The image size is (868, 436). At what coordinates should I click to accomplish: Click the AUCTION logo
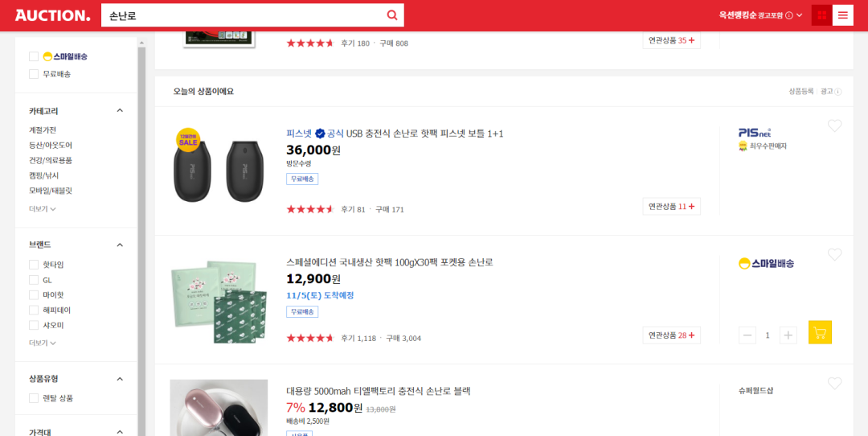click(x=52, y=15)
